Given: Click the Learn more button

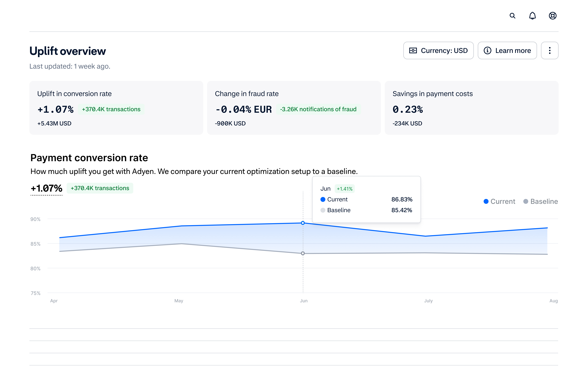Looking at the screenshot, I should click(x=507, y=51).
